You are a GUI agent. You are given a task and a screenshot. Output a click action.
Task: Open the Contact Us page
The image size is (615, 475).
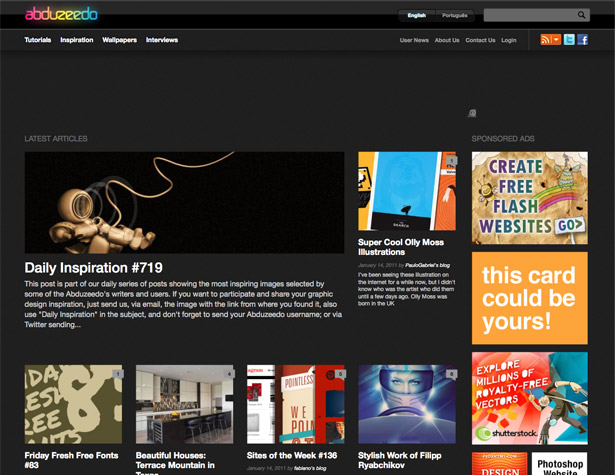480,40
